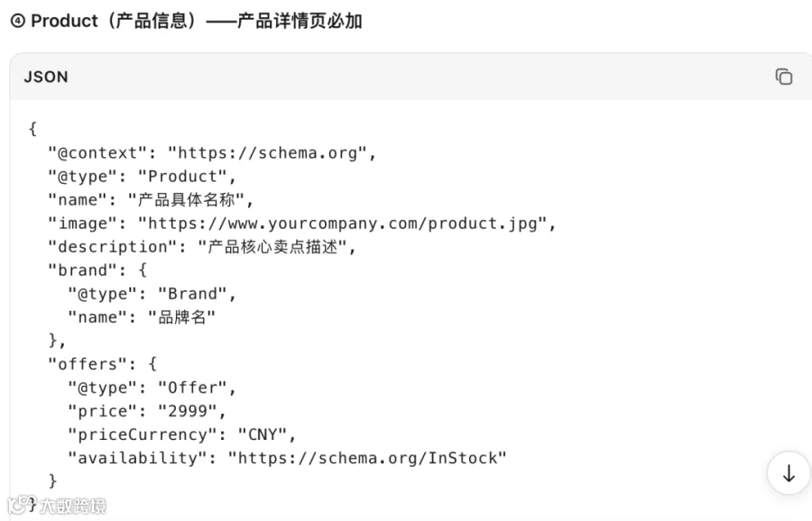Click the product.jpg image URL
This screenshot has height=521, width=812.
pos(342,224)
